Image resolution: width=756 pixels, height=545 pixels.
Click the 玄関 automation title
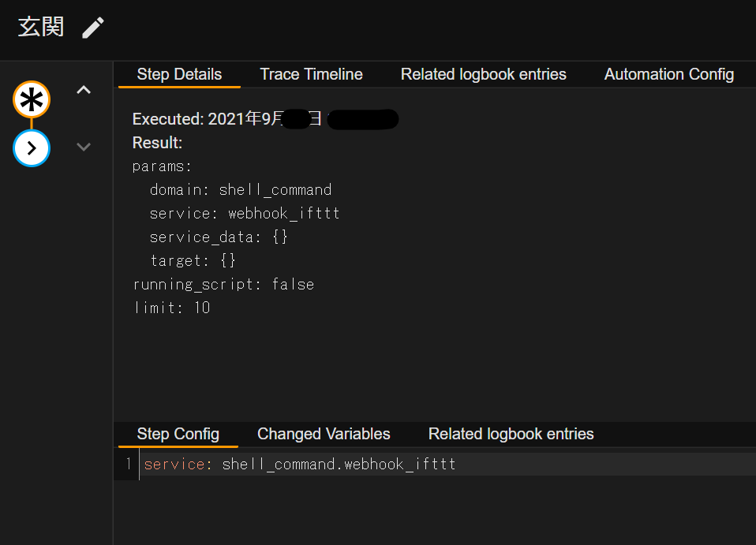(x=41, y=27)
